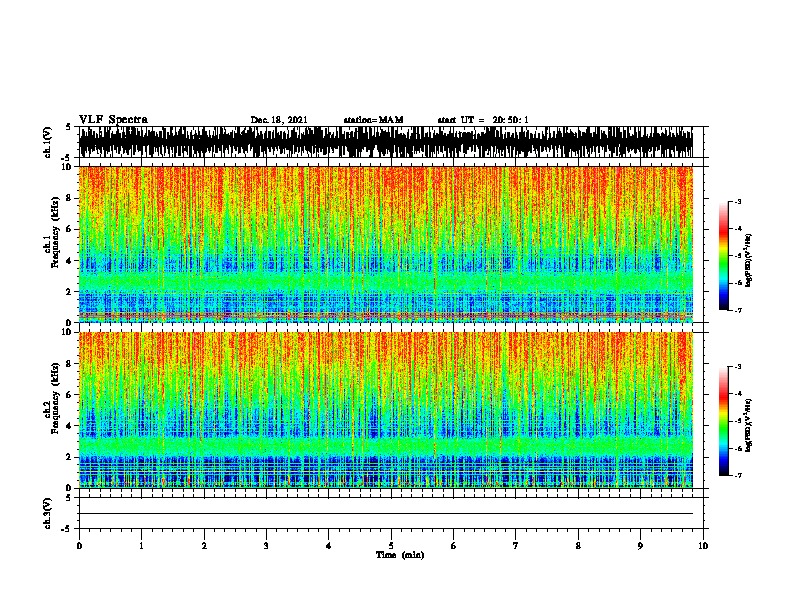Select the date text "Dec. 18, 2021"
Viewport: 792px width, 612px height.
pos(279,120)
